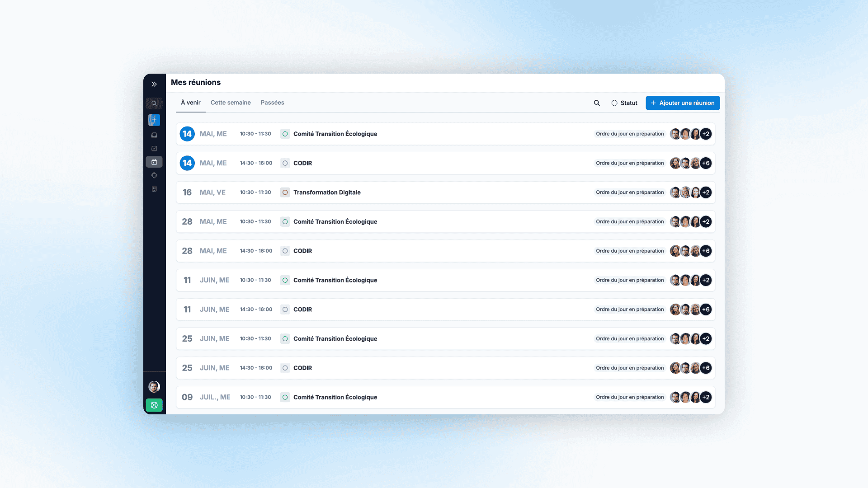868x488 pixels.
Task: Open the tasks checkmark icon in sidebar
Action: pyautogui.click(x=154, y=149)
